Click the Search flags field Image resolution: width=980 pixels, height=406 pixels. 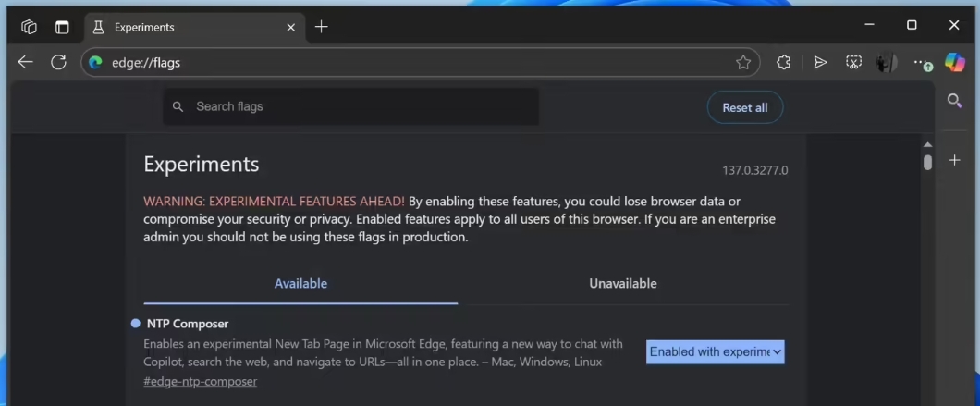(x=350, y=106)
